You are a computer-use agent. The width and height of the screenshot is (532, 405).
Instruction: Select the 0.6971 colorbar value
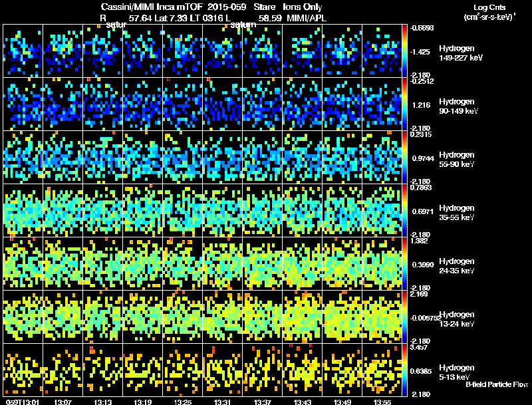coord(423,211)
